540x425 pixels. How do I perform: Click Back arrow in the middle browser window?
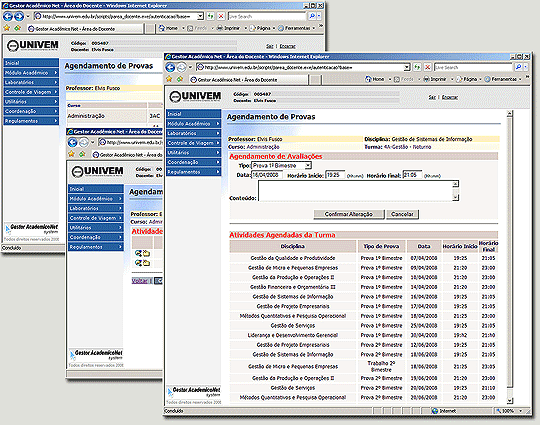72,142
